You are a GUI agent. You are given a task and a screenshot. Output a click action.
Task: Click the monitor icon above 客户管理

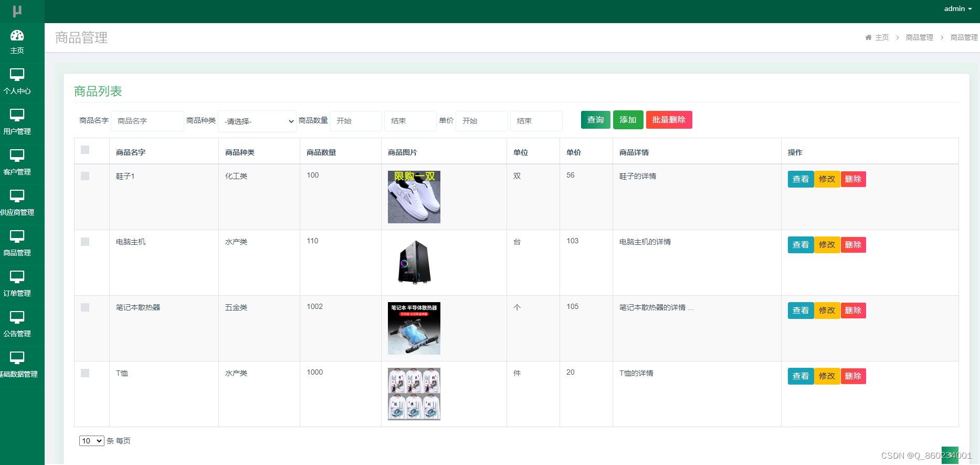coord(17,156)
